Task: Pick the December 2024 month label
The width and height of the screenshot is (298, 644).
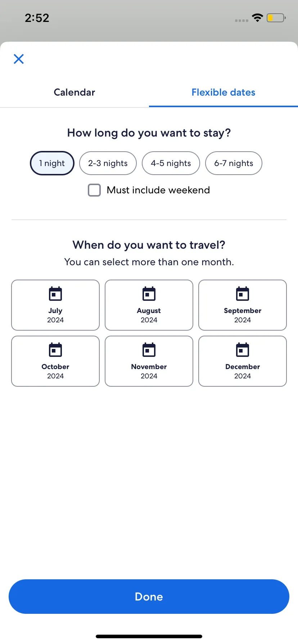Action: coord(243,371)
